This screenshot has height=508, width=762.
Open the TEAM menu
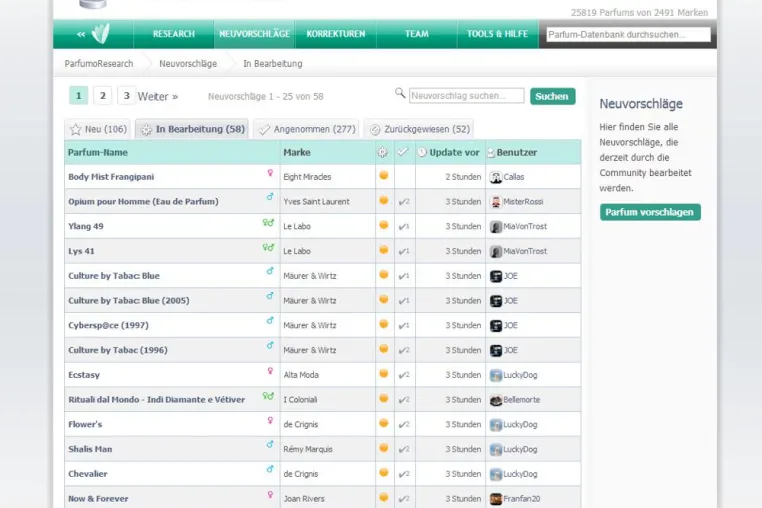pos(416,34)
